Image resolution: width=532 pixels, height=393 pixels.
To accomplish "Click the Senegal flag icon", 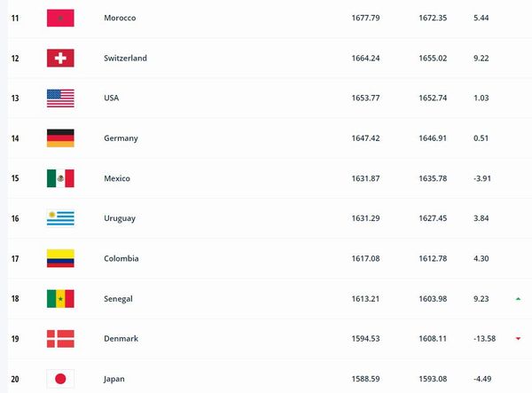I will pos(60,299).
